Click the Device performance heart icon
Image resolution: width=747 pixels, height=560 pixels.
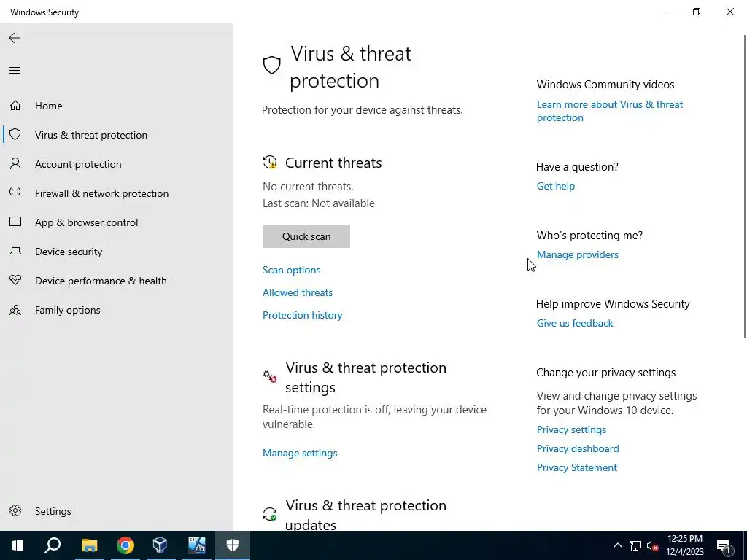[x=15, y=280]
